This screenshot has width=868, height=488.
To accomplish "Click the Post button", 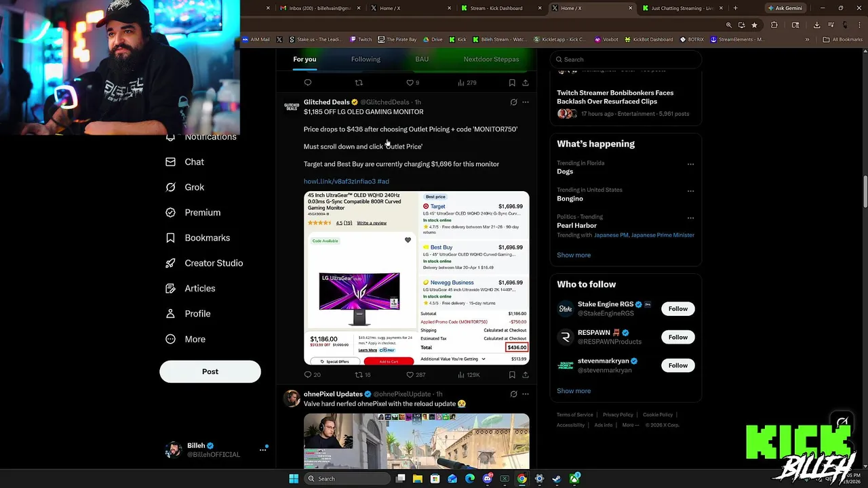I will click(210, 371).
